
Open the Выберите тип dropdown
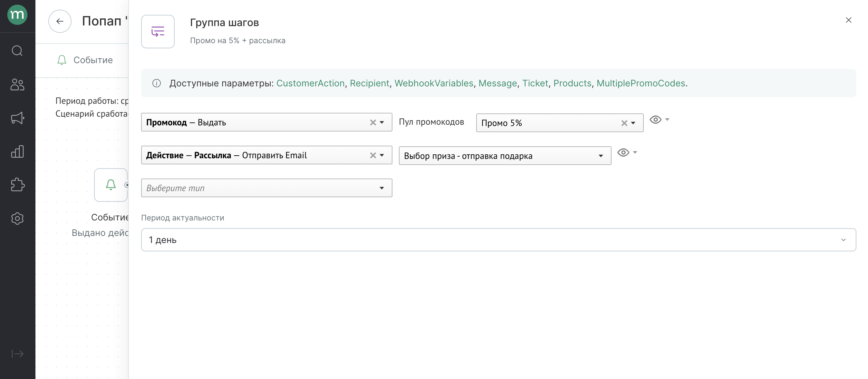[266, 188]
